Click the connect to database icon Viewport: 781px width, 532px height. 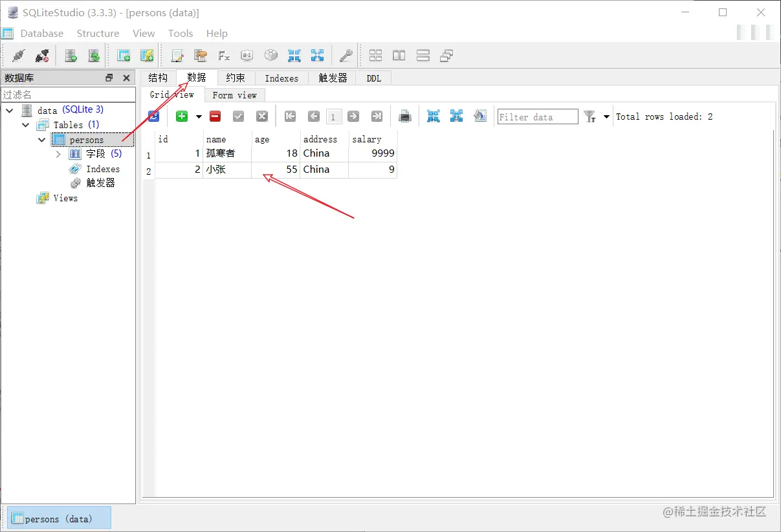[x=19, y=56]
